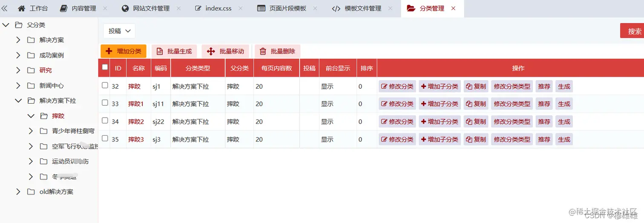Check the row with ID 32

click(x=105, y=85)
